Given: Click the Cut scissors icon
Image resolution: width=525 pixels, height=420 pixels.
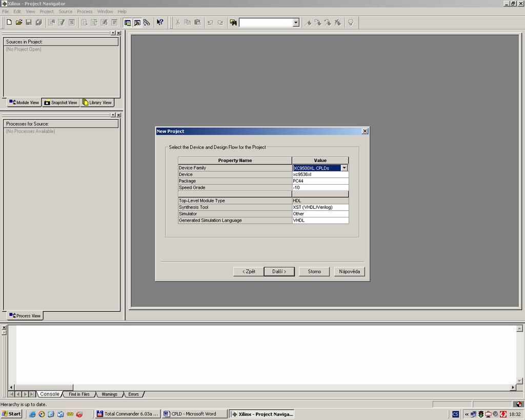Looking at the screenshot, I should click(x=178, y=23).
